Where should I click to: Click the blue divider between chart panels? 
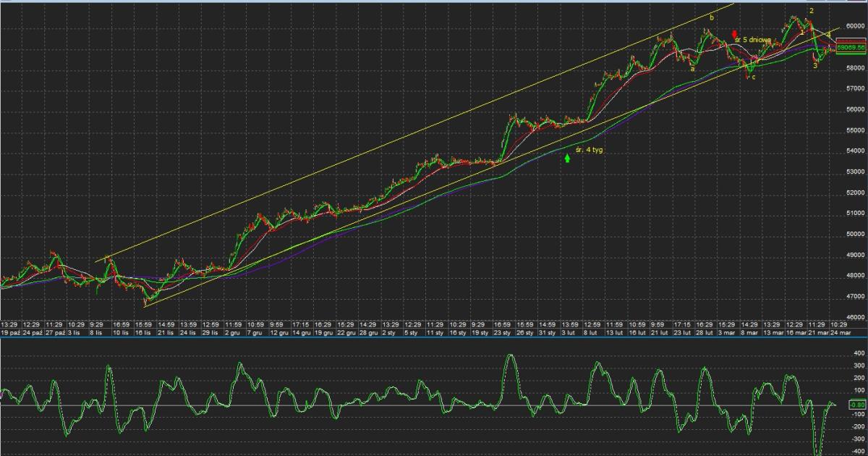[x=434, y=337]
